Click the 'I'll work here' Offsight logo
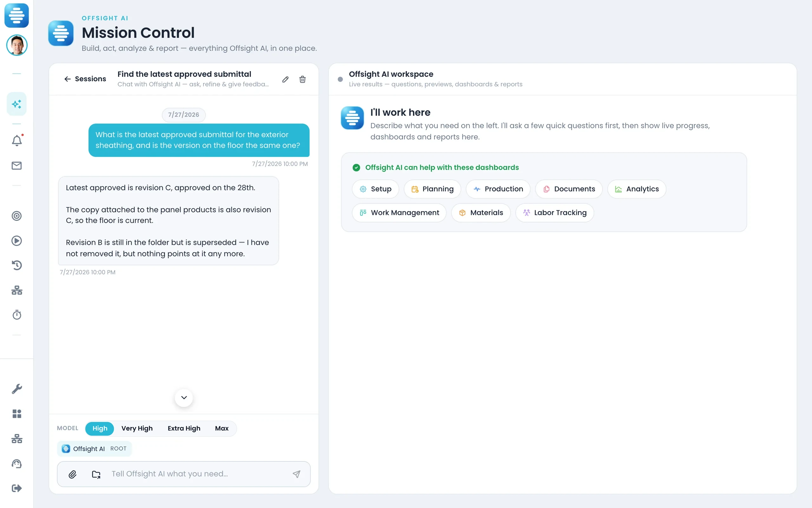Screen dimensions: 812x508 tap(352, 118)
